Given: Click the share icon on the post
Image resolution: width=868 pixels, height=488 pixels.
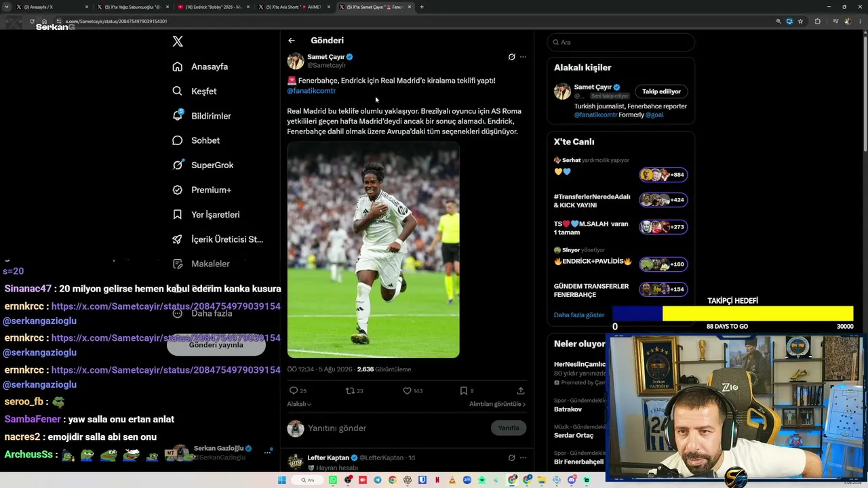Looking at the screenshot, I should tap(521, 390).
